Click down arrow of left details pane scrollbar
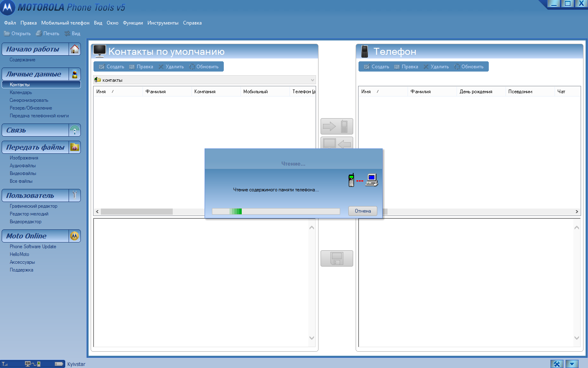 (x=312, y=338)
